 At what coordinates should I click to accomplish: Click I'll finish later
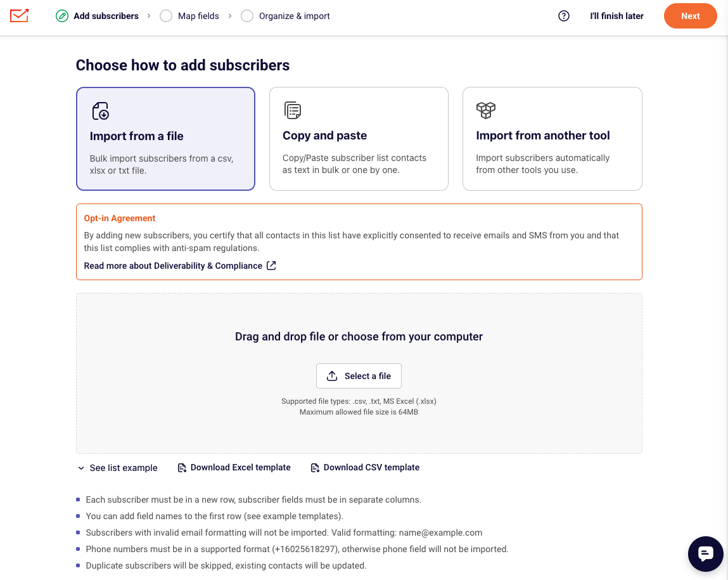tap(616, 16)
